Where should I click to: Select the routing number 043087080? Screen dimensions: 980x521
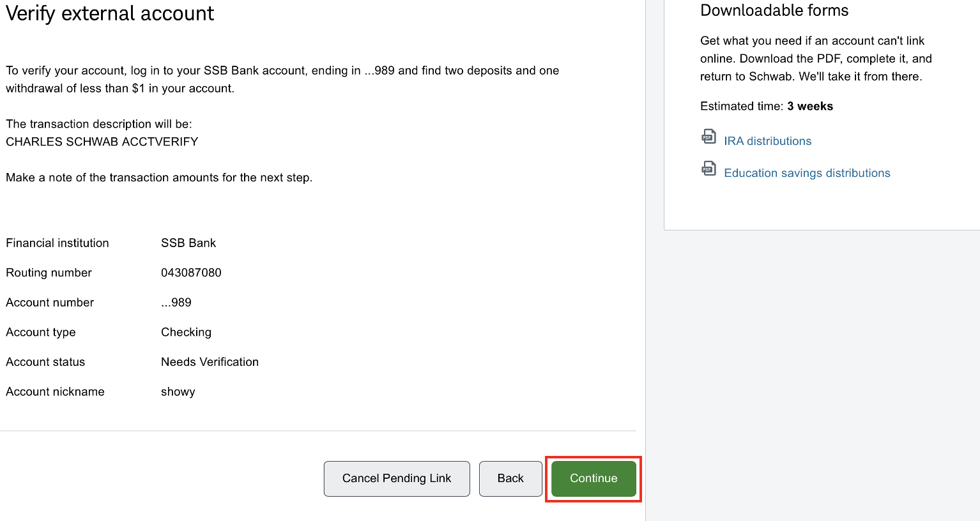pos(191,273)
